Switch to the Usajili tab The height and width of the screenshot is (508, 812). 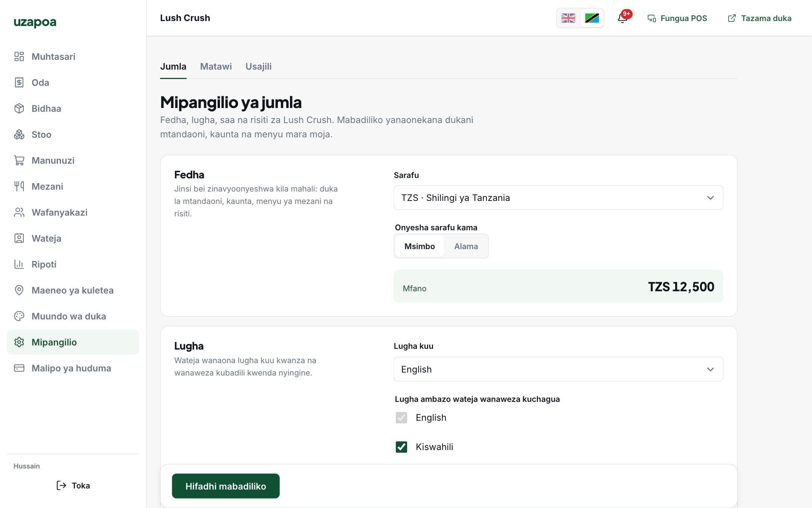[259, 67]
